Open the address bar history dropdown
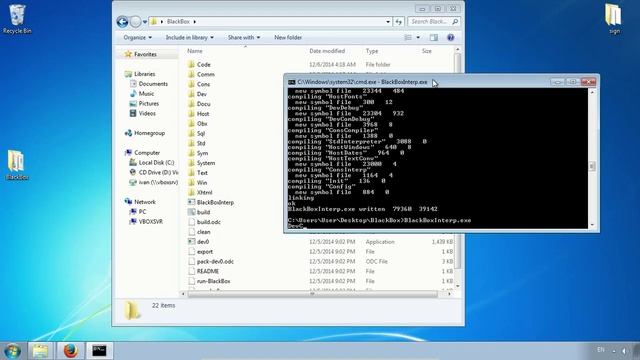 click(x=388, y=22)
